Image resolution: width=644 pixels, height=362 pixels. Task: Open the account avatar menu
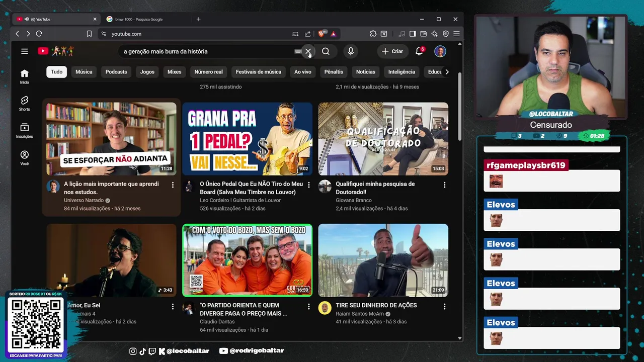(440, 51)
